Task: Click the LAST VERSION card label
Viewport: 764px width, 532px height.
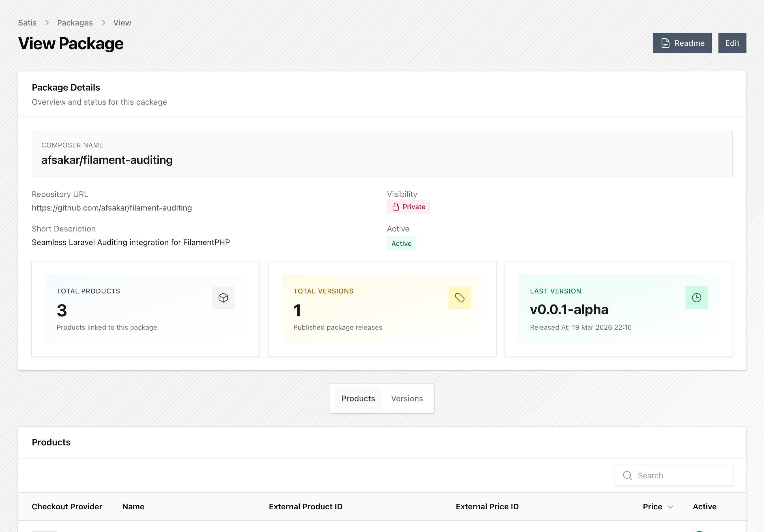Action: (556, 291)
